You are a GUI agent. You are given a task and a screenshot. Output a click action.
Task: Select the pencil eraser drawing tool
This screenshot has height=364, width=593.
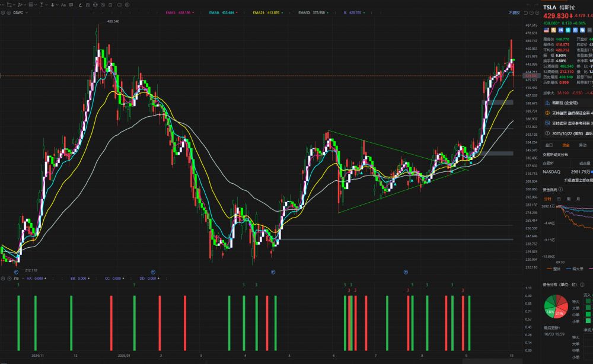[x=80, y=5]
